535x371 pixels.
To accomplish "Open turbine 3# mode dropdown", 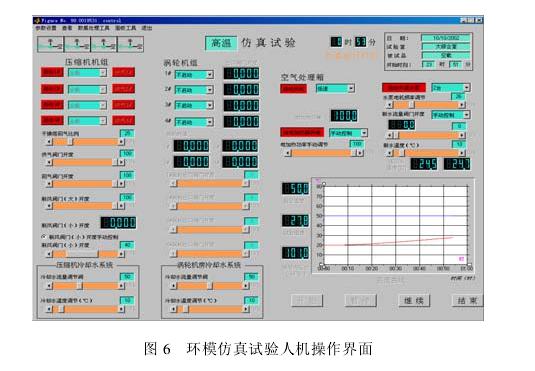I will pyautogui.click(x=194, y=105).
